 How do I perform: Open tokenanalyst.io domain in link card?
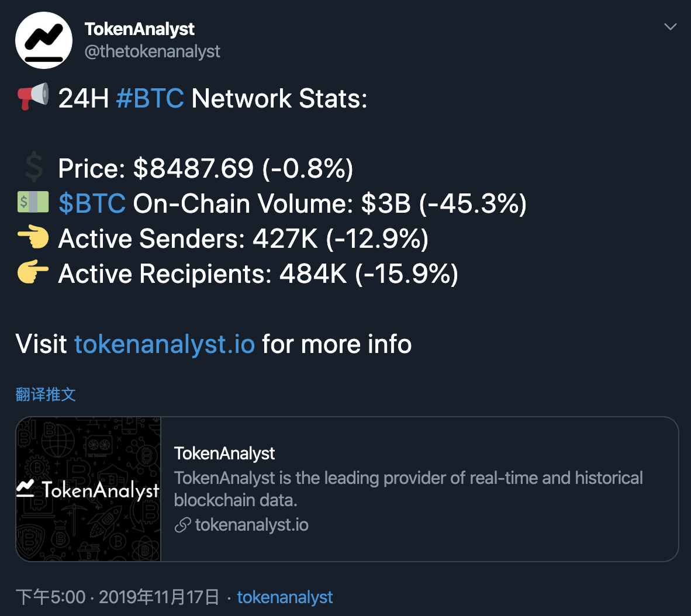251,525
